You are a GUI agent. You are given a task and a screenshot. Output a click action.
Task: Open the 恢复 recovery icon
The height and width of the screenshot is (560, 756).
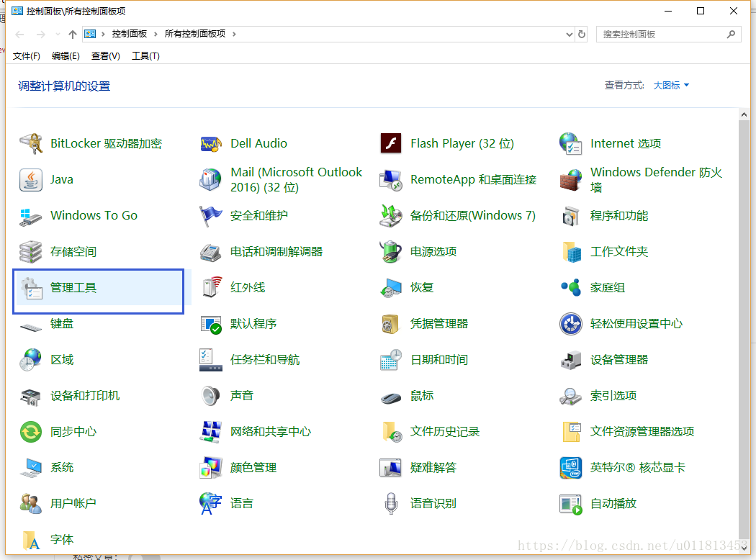[x=390, y=288]
